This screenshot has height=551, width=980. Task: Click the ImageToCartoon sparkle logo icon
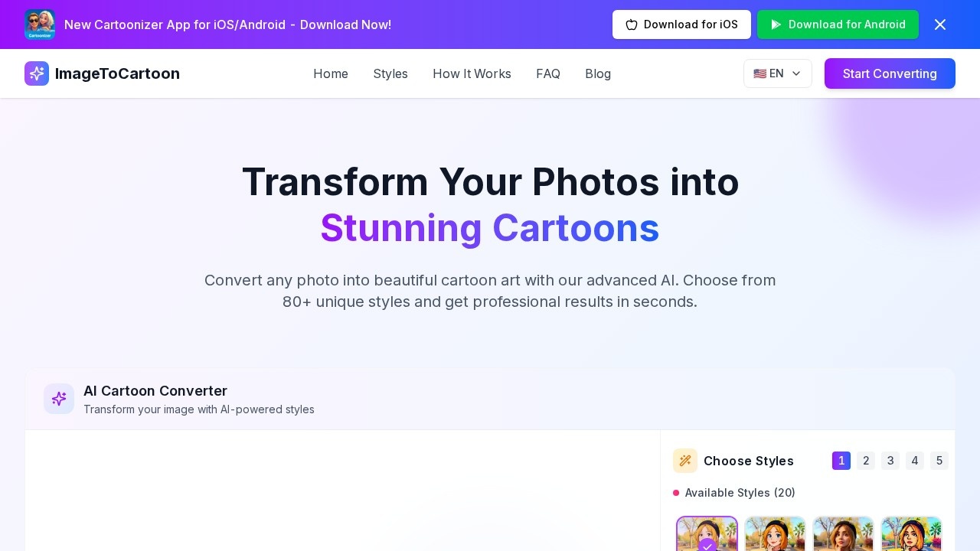(37, 73)
